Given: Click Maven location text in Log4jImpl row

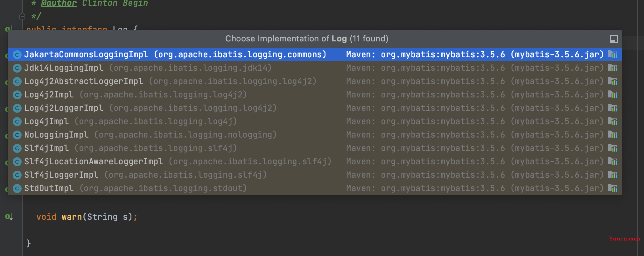Looking at the screenshot, I should pos(475,121).
